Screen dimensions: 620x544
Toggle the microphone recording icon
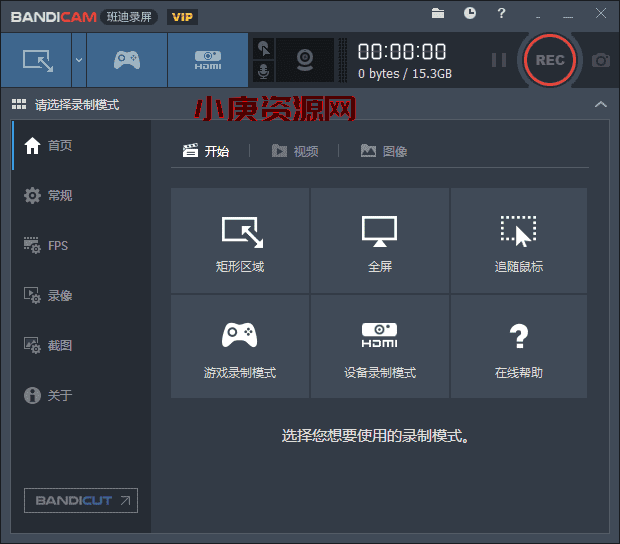(263, 72)
